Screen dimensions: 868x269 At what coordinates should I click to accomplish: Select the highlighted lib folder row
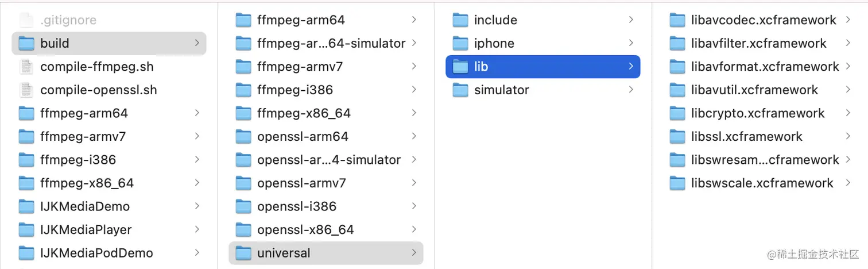(x=542, y=67)
